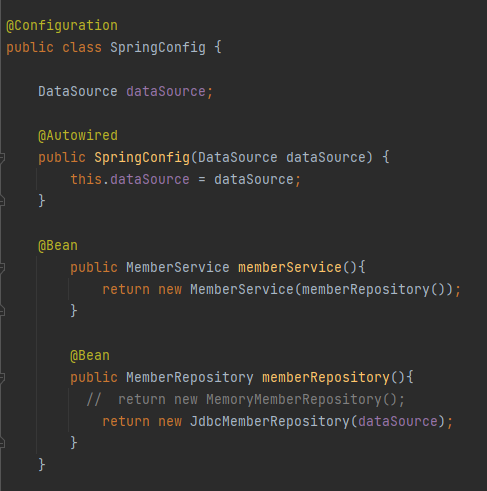Viewport: 487px width, 491px height.
Task: Click the 'this' keyword
Action: coord(86,179)
